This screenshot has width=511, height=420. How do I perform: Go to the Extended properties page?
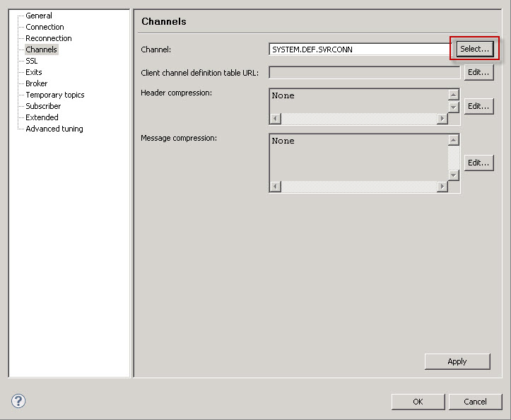click(x=42, y=117)
